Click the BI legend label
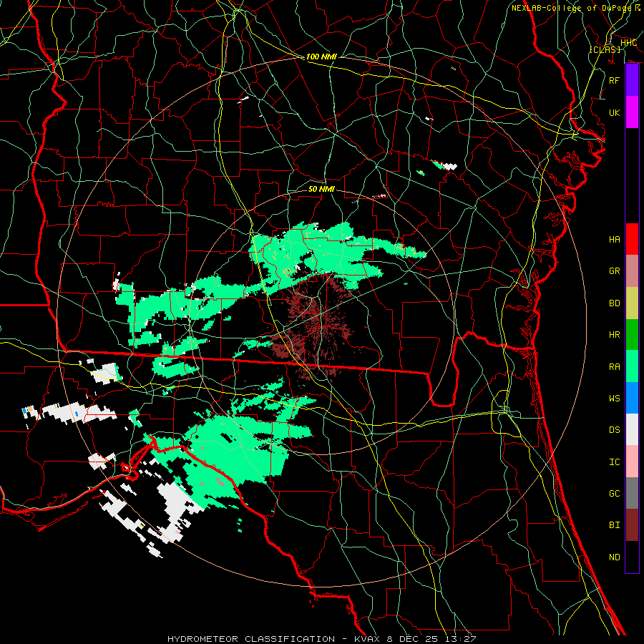This screenshot has height=644, width=644. (x=614, y=525)
